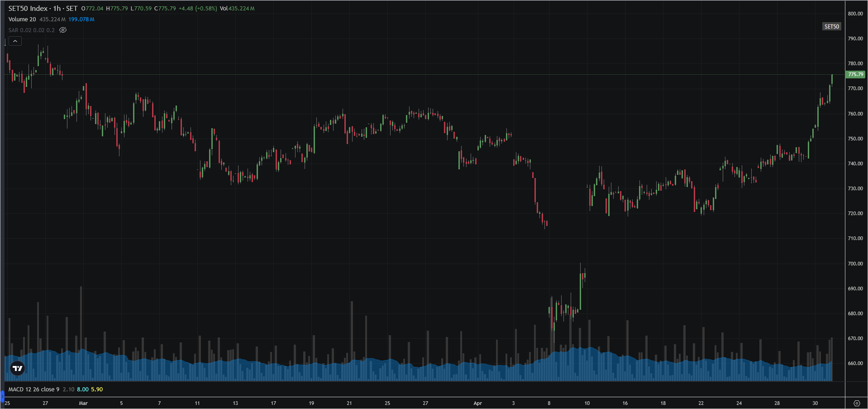Select the SAR 0.02 0.02 0.2 indicator label
This screenshot has height=409, width=868.
coord(32,30)
